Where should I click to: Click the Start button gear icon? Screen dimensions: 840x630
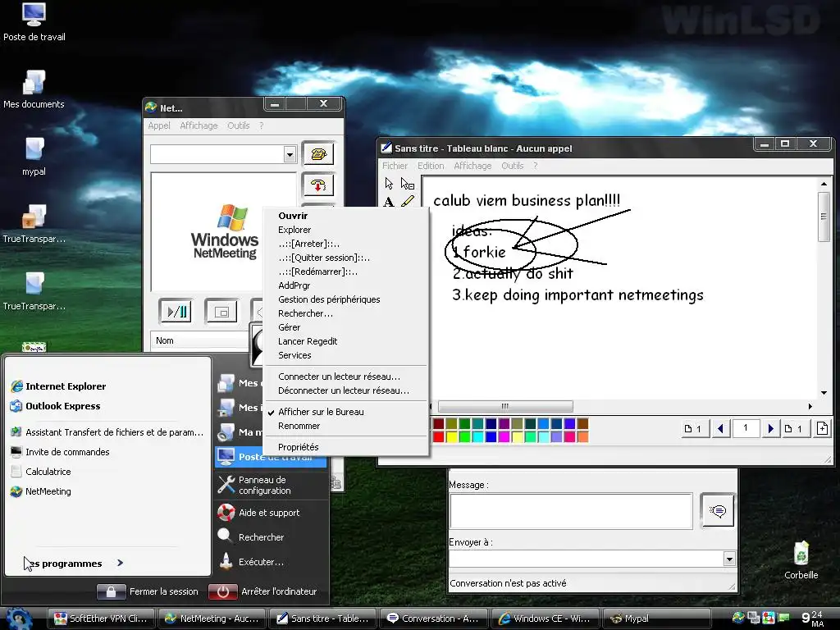(x=20, y=618)
